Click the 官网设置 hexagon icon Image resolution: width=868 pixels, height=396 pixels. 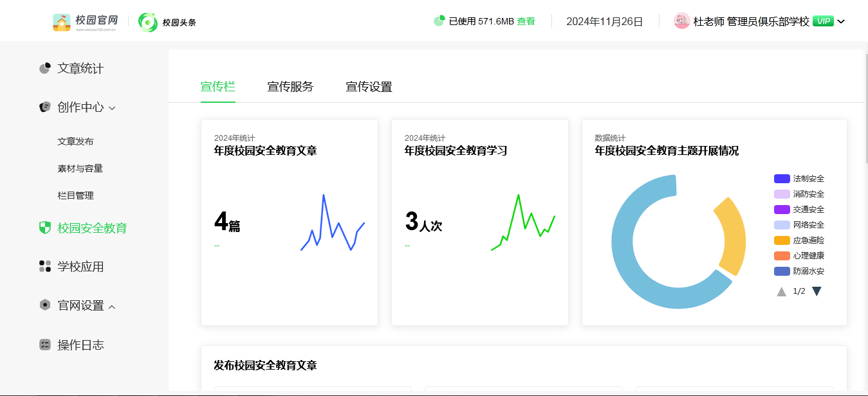point(45,305)
